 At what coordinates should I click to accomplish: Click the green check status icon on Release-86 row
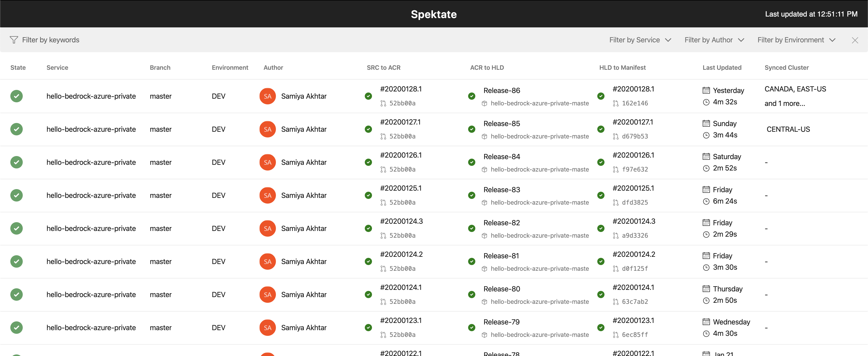pyautogui.click(x=471, y=96)
